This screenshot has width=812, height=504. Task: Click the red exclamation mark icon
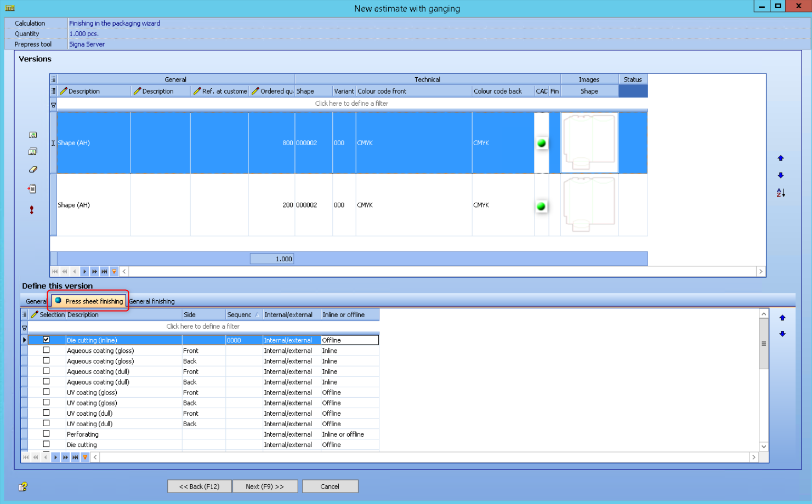click(x=32, y=210)
